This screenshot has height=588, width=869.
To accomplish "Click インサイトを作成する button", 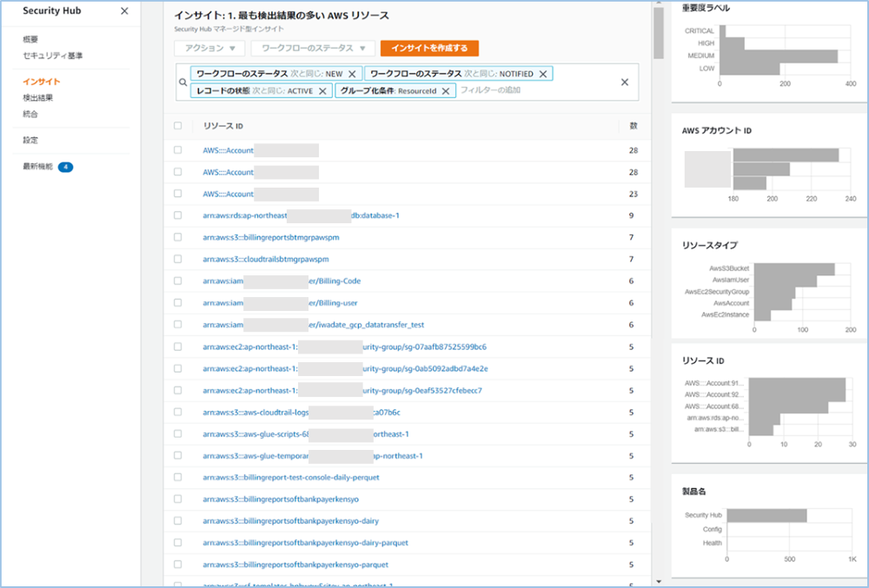I will (x=429, y=48).
